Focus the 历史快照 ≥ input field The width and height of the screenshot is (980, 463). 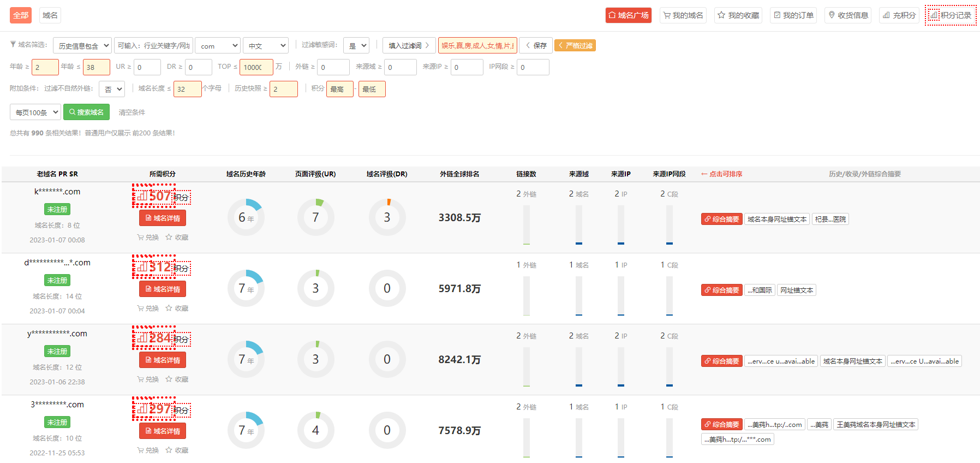pos(284,89)
